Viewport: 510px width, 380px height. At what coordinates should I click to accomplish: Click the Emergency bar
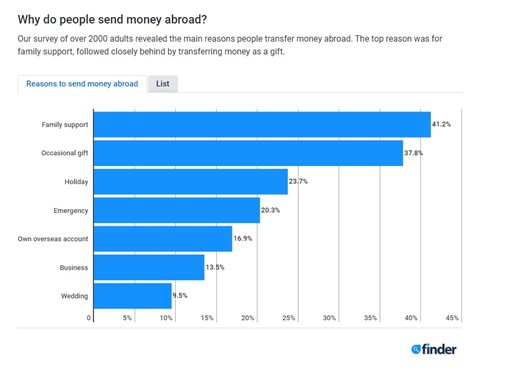pyautogui.click(x=177, y=210)
